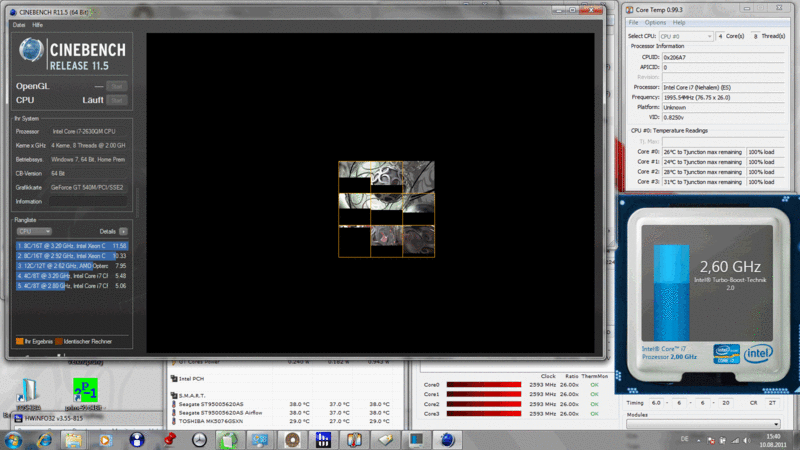Image resolution: width=800 pixels, height=450 pixels.
Task: Show hidden tray icons arrow
Action: pos(699,440)
